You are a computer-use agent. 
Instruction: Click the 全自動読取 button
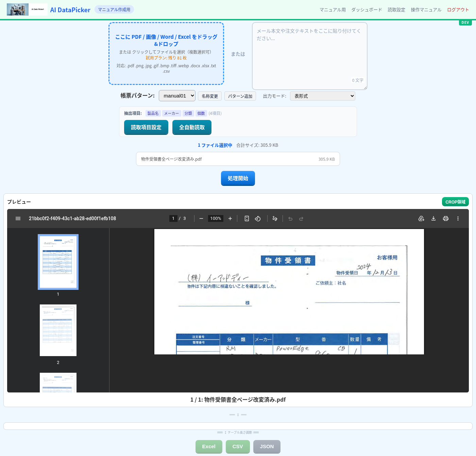pyautogui.click(x=192, y=127)
